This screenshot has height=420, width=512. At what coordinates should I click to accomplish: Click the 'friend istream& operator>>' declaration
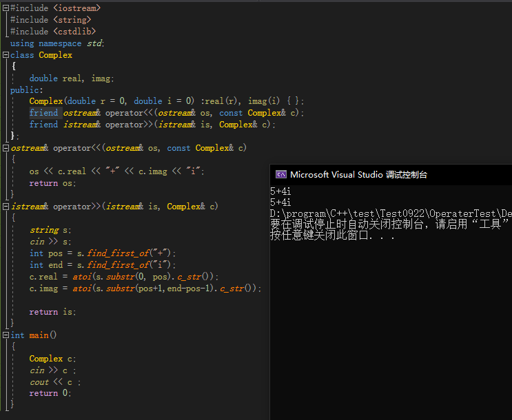(x=152, y=125)
